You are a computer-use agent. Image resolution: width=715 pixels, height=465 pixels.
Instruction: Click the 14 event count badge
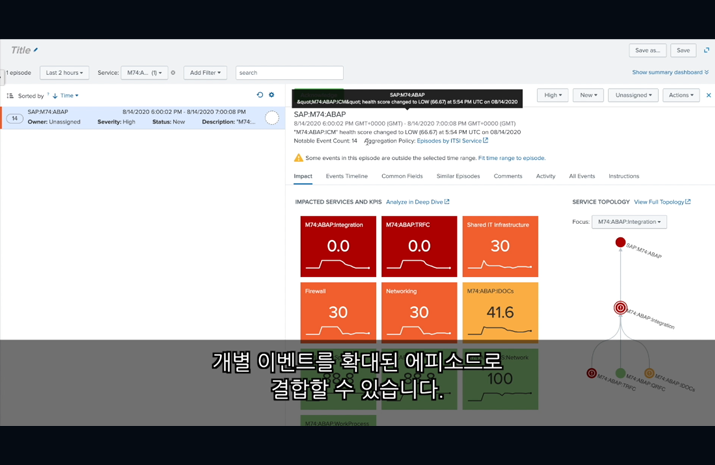click(15, 118)
